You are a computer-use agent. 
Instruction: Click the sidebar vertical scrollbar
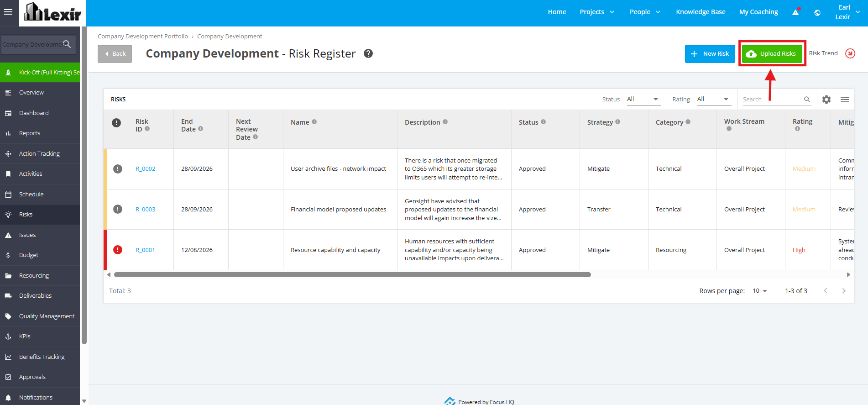click(84, 185)
